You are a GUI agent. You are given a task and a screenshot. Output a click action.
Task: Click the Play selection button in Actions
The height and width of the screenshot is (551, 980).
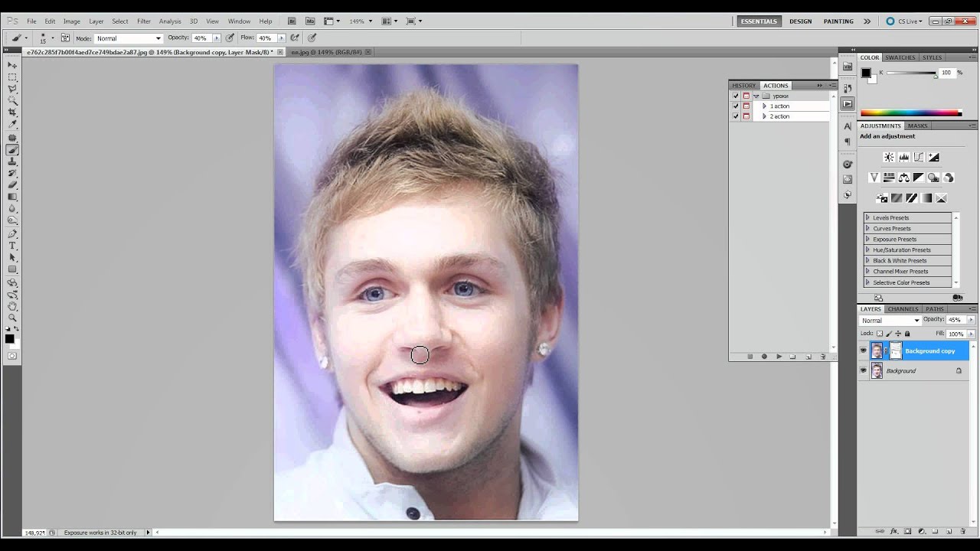[x=779, y=357]
